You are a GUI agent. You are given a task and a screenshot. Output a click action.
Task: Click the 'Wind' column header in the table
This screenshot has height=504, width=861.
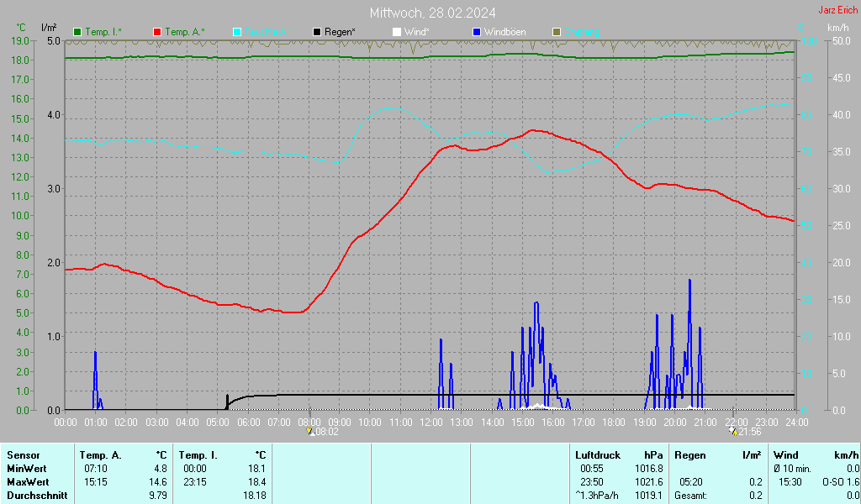pyautogui.click(x=786, y=455)
